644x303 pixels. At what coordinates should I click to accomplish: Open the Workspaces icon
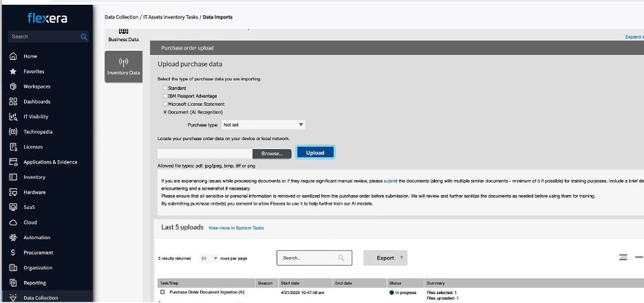pos(13,87)
